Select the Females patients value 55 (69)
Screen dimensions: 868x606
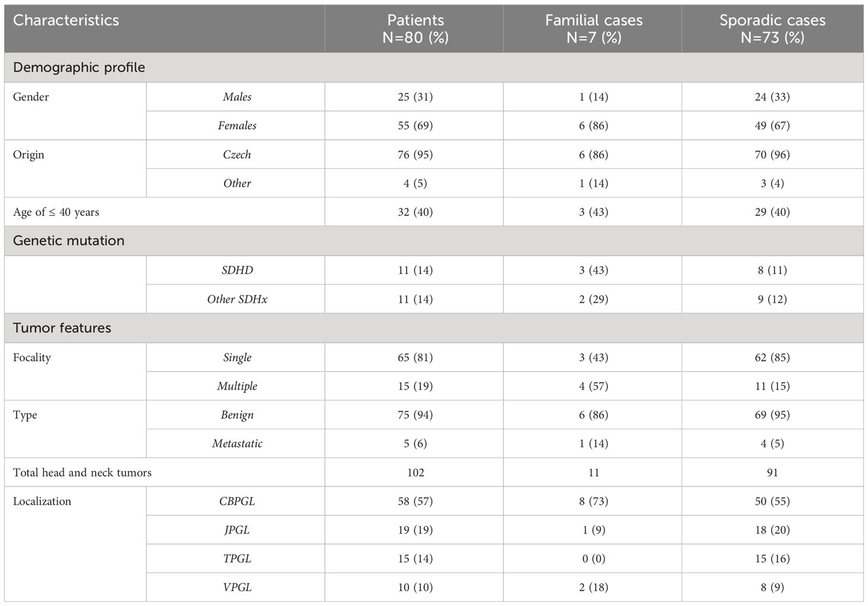415,125
